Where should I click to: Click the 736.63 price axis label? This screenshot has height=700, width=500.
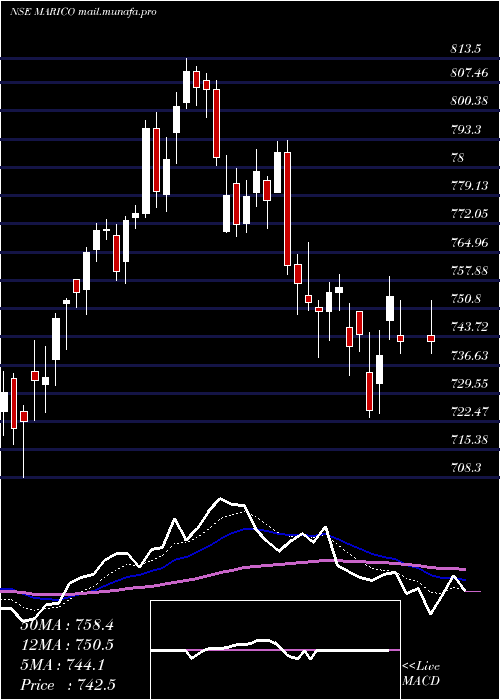pos(469,356)
